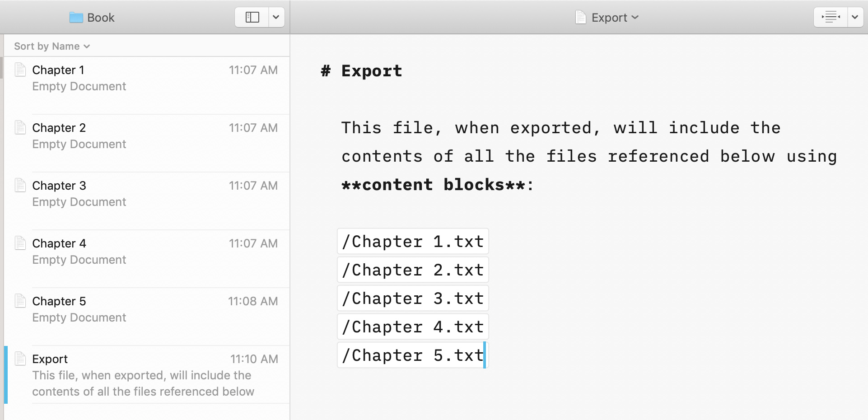Click the /Chapter 3.txt content block
Screen dimensions: 868x420
(413, 299)
